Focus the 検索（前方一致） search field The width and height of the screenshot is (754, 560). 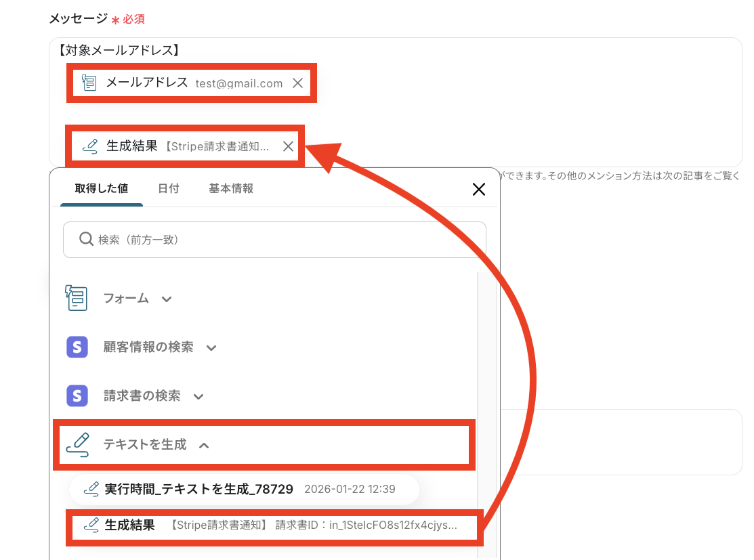coord(274,240)
